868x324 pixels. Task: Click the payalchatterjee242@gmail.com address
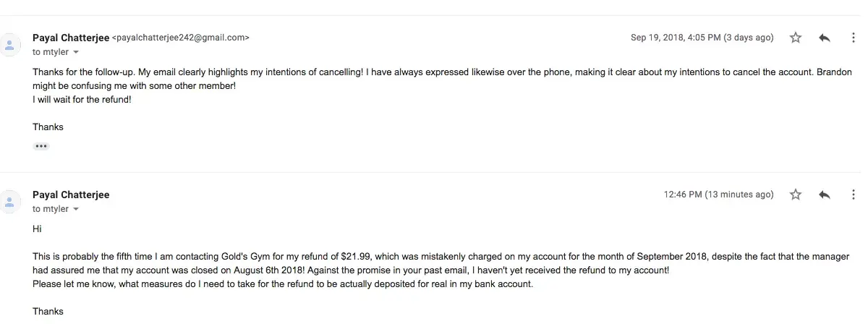click(181, 38)
